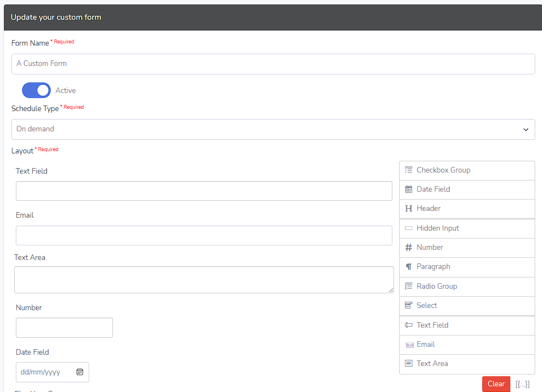Screen dimensions: 542x392
Task: Click the Email envelope icon in the palette
Action: click(x=409, y=345)
